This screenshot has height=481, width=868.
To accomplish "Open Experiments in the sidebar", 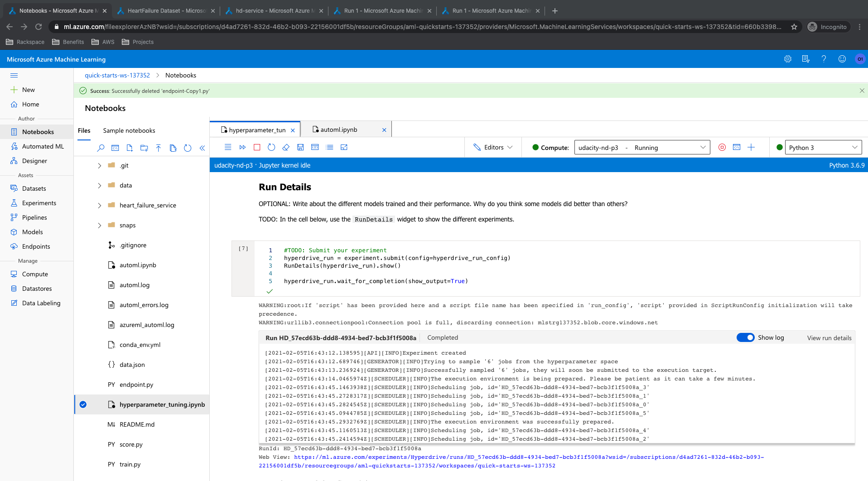I will [37, 203].
